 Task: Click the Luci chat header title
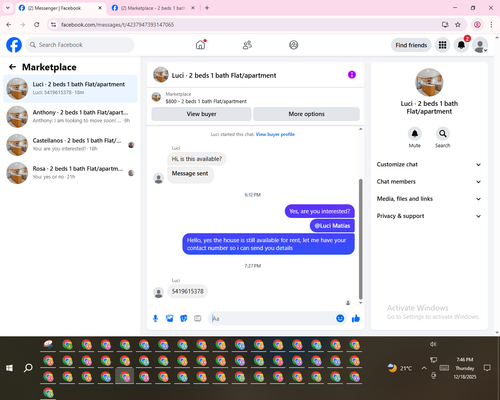pos(224,75)
